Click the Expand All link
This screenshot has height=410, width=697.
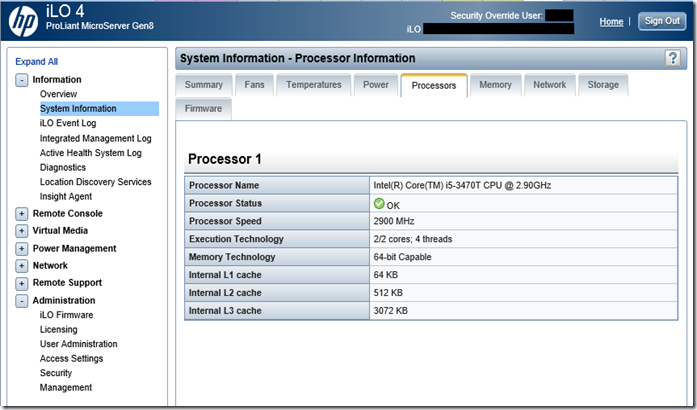[x=36, y=61]
